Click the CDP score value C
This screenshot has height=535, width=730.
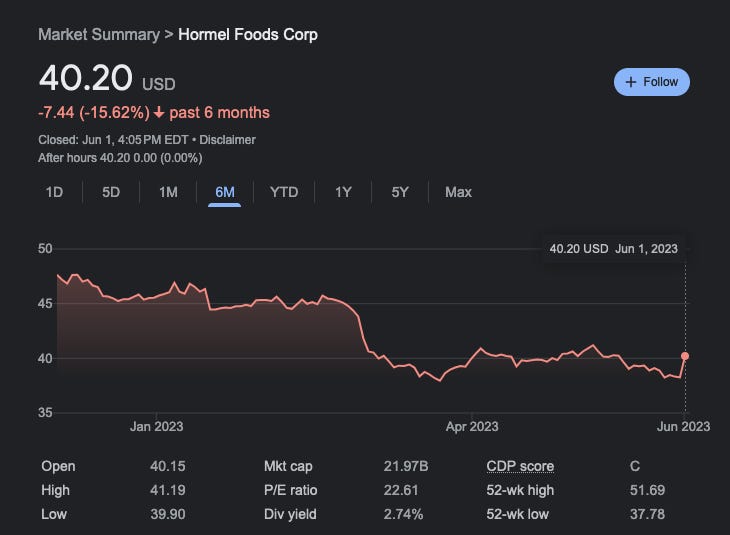(x=635, y=466)
